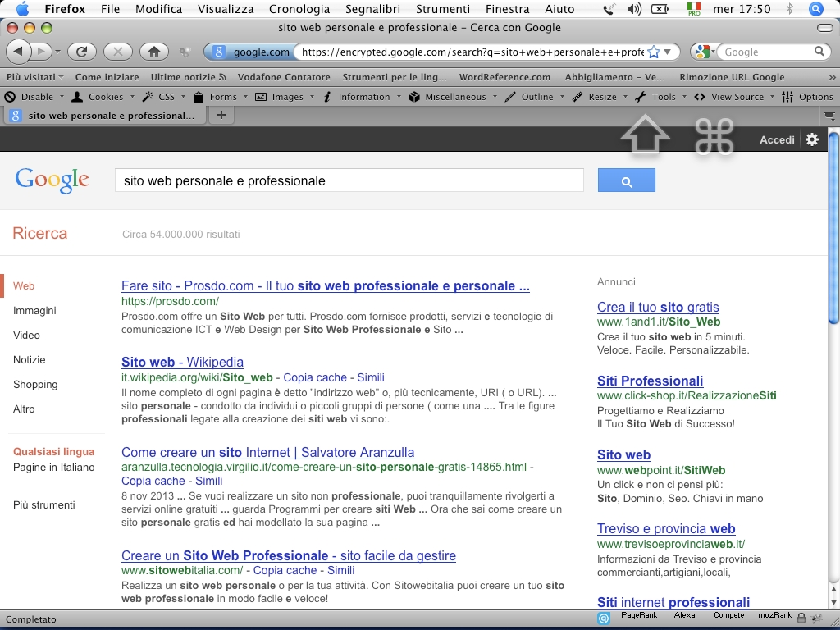This screenshot has width=840, height=630.
Task: Click the blue Google search magnifier button
Action: tap(626, 180)
